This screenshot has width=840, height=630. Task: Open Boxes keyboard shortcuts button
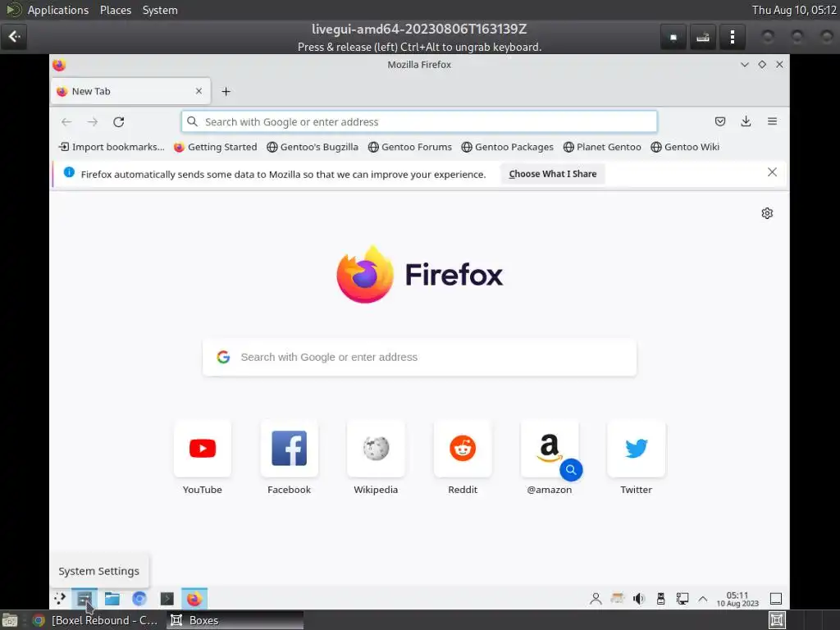(703, 37)
